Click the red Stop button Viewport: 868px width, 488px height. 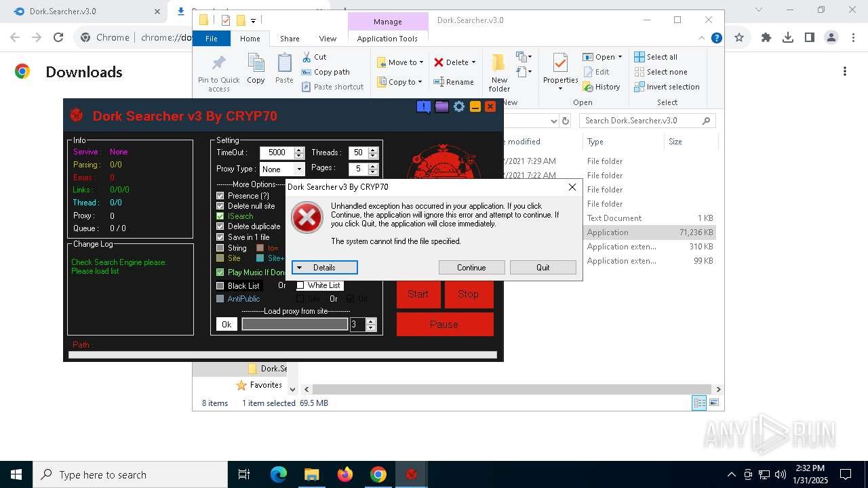pyautogui.click(x=469, y=294)
